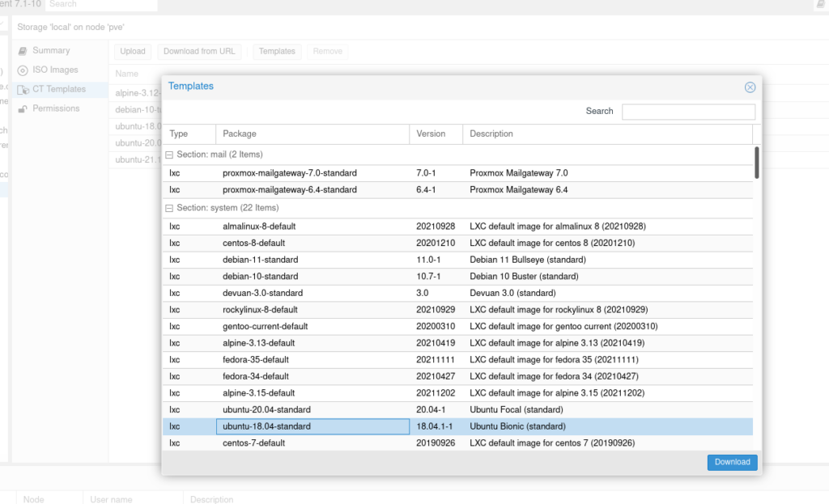Image resolution: width=829 pixels, height=504 pixels.
Task: Click the Permissions unlock icon
Action: (x=22, y=109)
